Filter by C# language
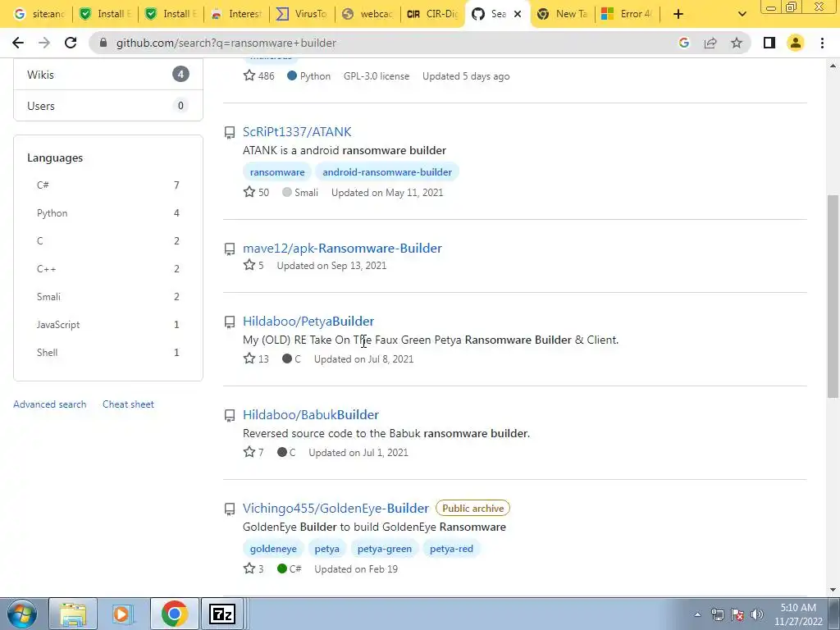This screenshot has width=840, height=630. coord(108,185)
